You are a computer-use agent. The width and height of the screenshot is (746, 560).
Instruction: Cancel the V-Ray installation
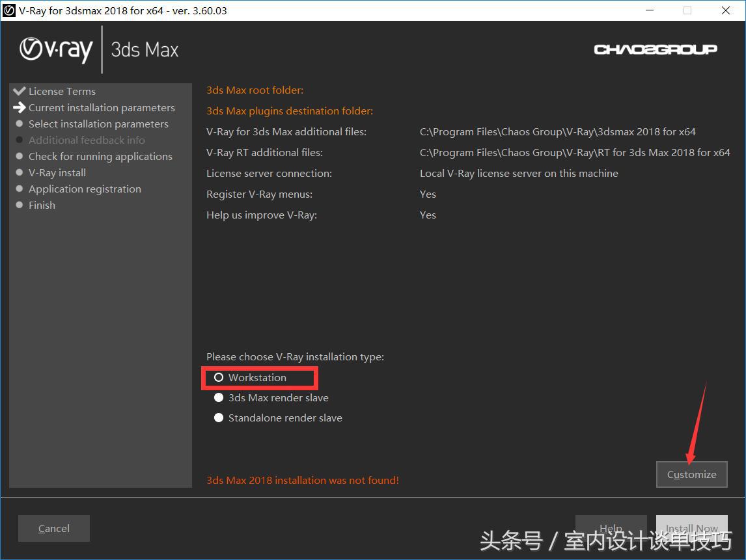tap(54, 528)
